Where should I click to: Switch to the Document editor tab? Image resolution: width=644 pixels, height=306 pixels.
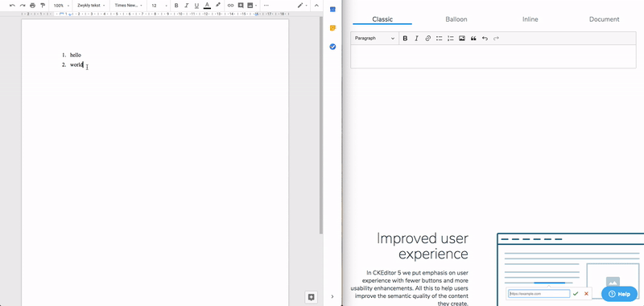pos(605,19)
